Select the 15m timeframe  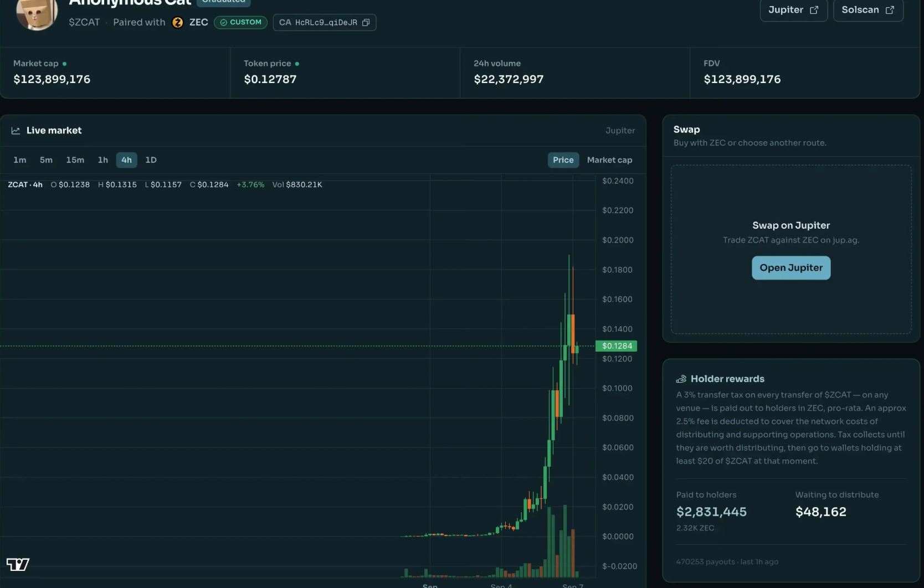coord(75,160)
